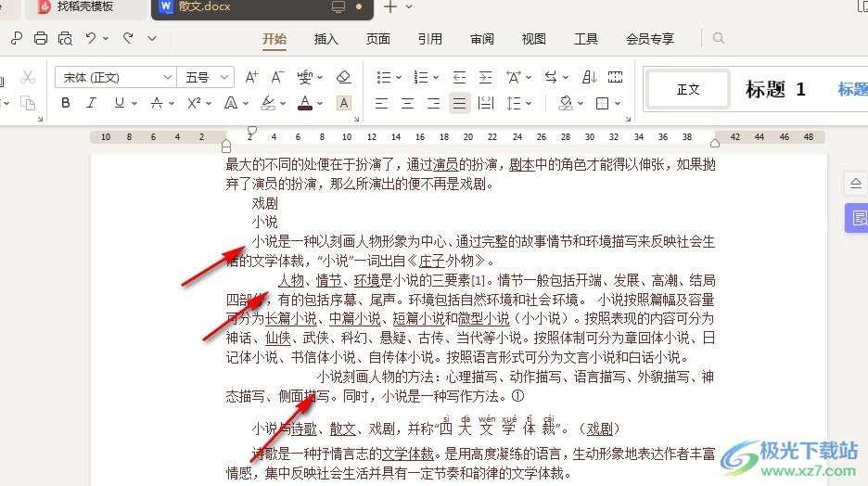Open the 审阅 ribbon tab
The width and height of the screenshot is (868, 486).
(x=482, y=39)
